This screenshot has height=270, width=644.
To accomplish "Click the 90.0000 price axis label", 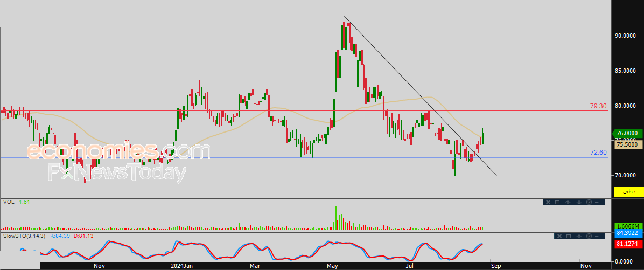I will pos(626,36).
